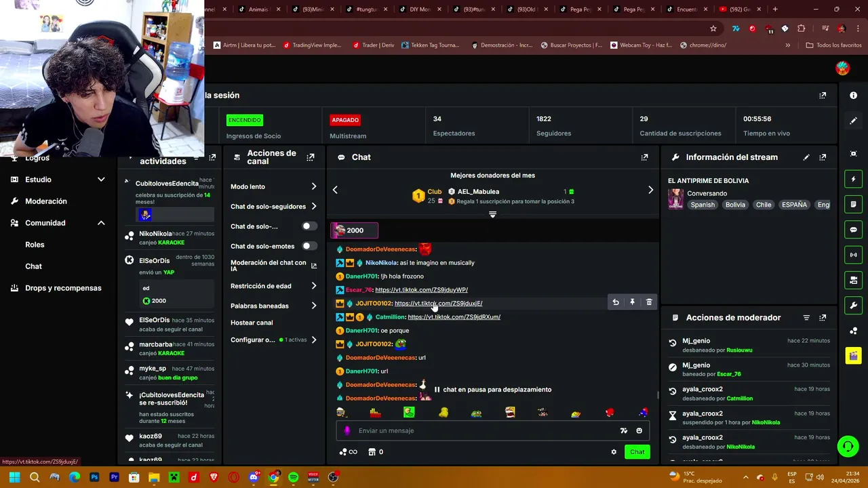Open the green support headset bubble
The width and height of the screenshot is (868, 488).
point(848,446)
